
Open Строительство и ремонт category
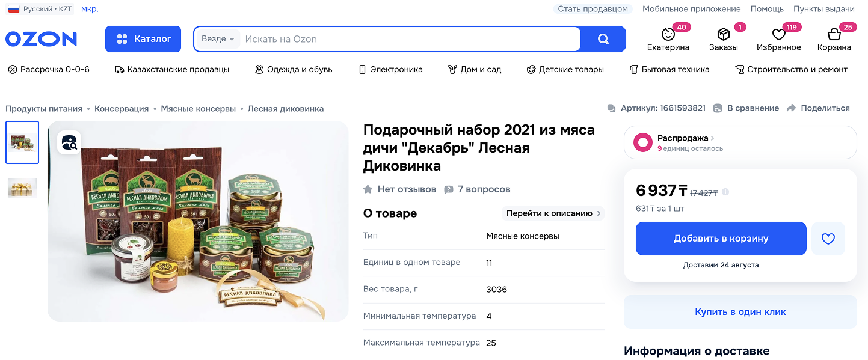pos(791,70)
